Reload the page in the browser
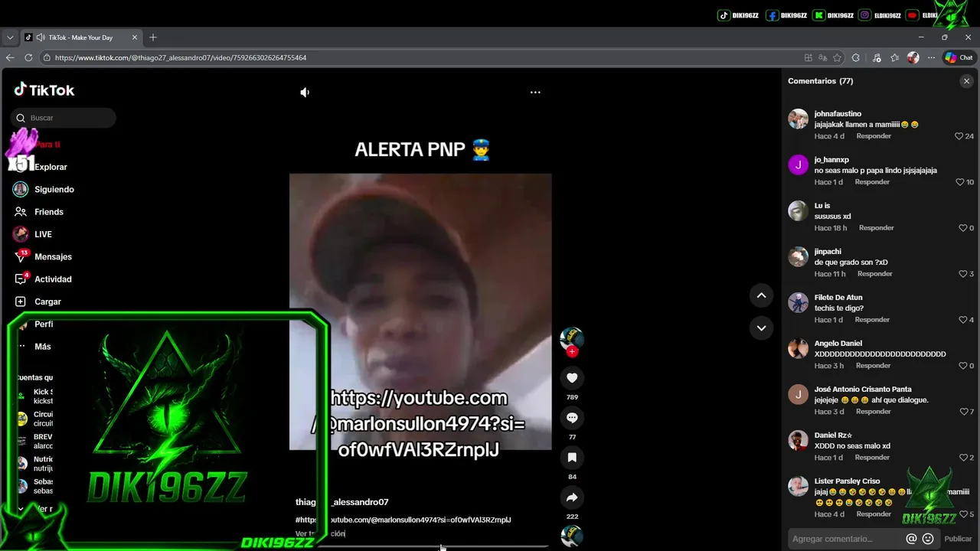Screen dimensions: 980x551 pyautogui.click(x=28, y=57)
